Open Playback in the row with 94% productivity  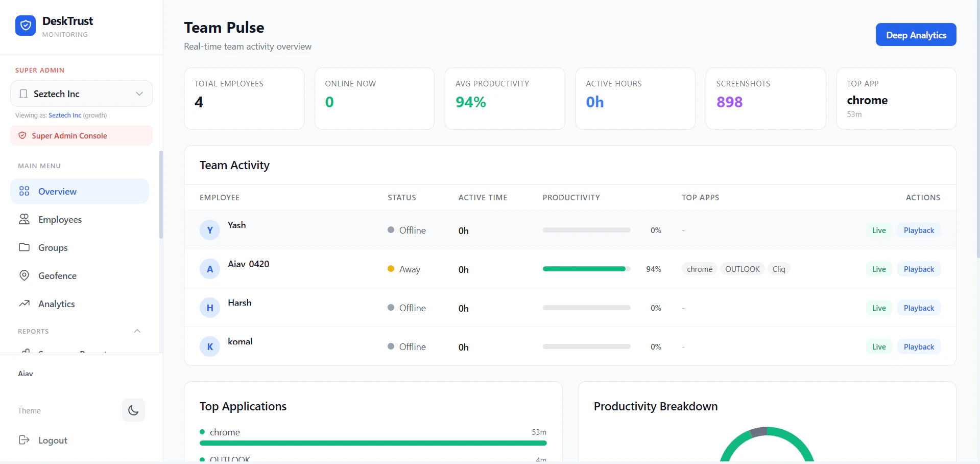tap(919, 269)
